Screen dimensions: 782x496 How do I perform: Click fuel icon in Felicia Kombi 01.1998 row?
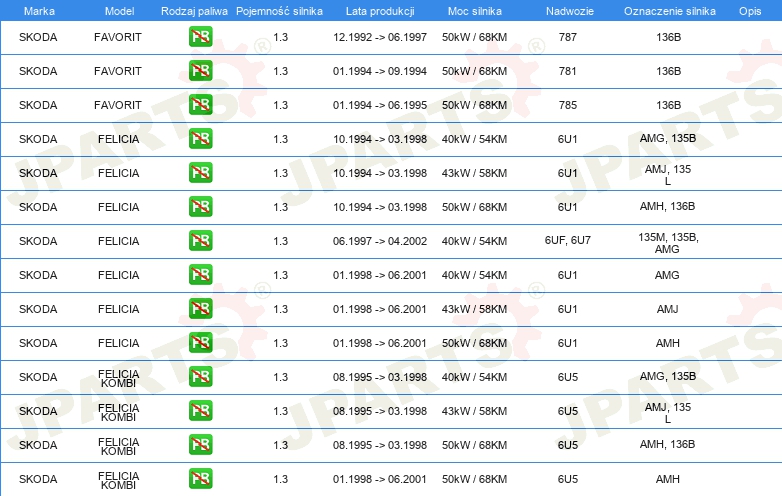(200, 479)
